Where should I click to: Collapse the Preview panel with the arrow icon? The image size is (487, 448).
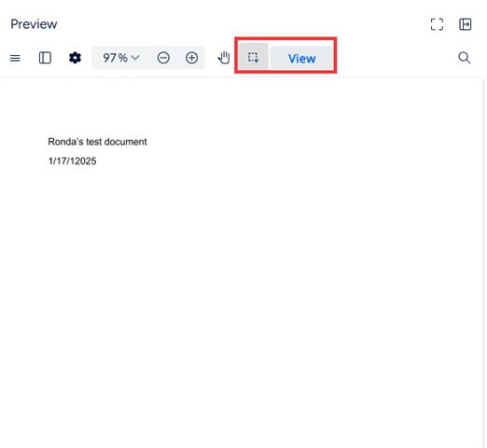point(466,24)
